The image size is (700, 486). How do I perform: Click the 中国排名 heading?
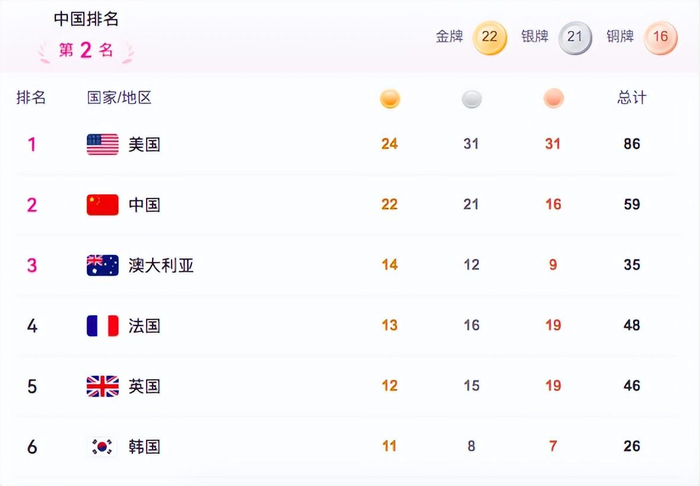coord(86,19)
